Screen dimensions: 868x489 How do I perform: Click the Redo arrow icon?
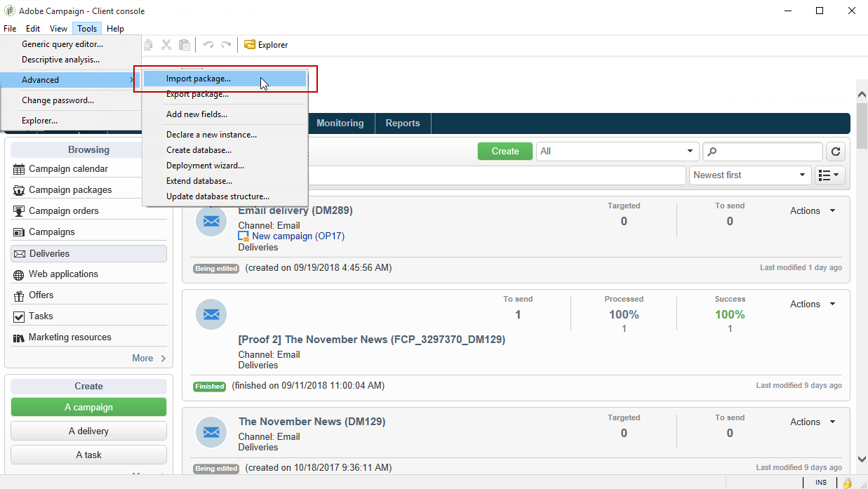point(226,45)
